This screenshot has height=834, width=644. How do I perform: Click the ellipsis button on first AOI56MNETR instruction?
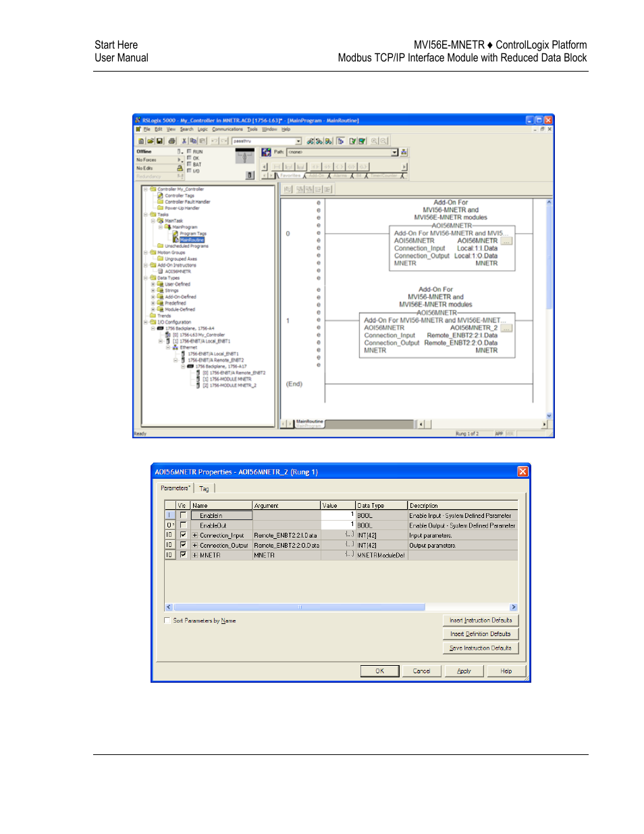pyautogui.click(x=506, y=241)
